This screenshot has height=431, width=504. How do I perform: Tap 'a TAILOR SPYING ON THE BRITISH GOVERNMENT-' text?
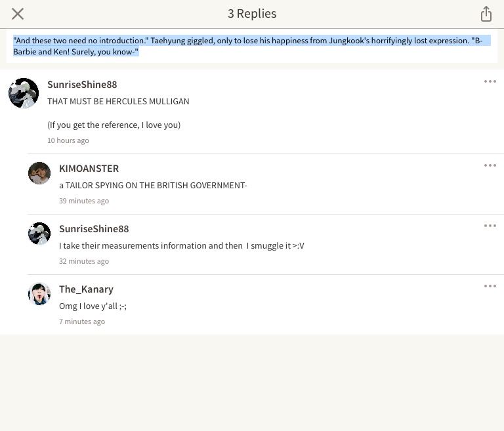point(153,186)
